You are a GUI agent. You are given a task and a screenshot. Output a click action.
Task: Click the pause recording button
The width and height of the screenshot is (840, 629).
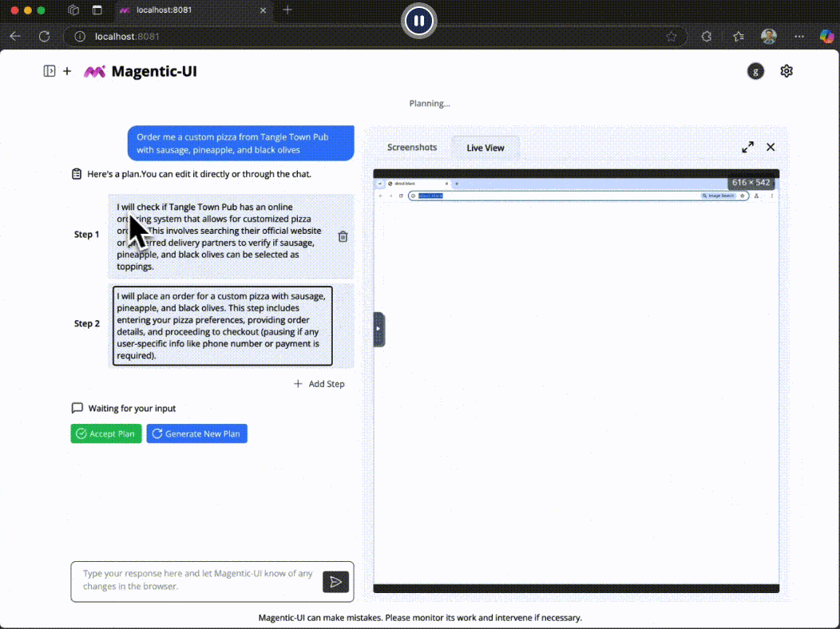[x=419, y=21]
